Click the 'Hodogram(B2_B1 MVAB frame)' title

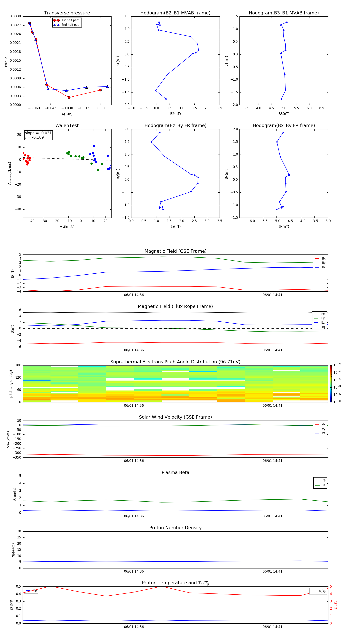(x=175, y=13)
